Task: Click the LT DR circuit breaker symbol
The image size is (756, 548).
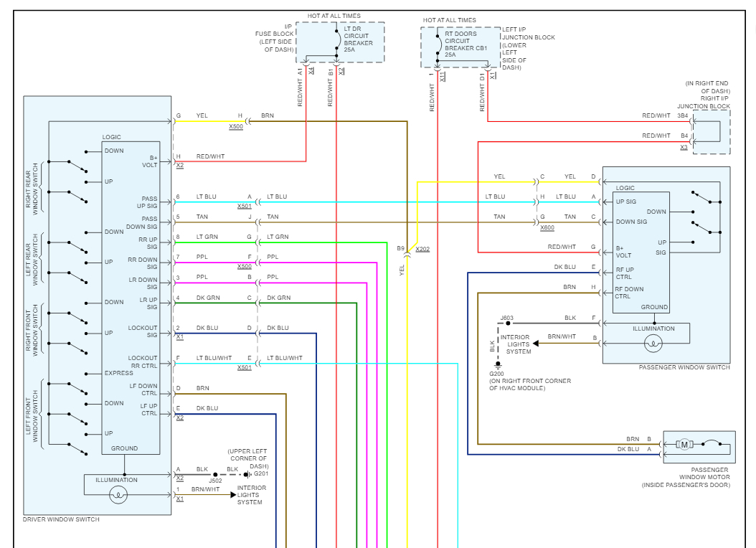Action: point(336,40)
